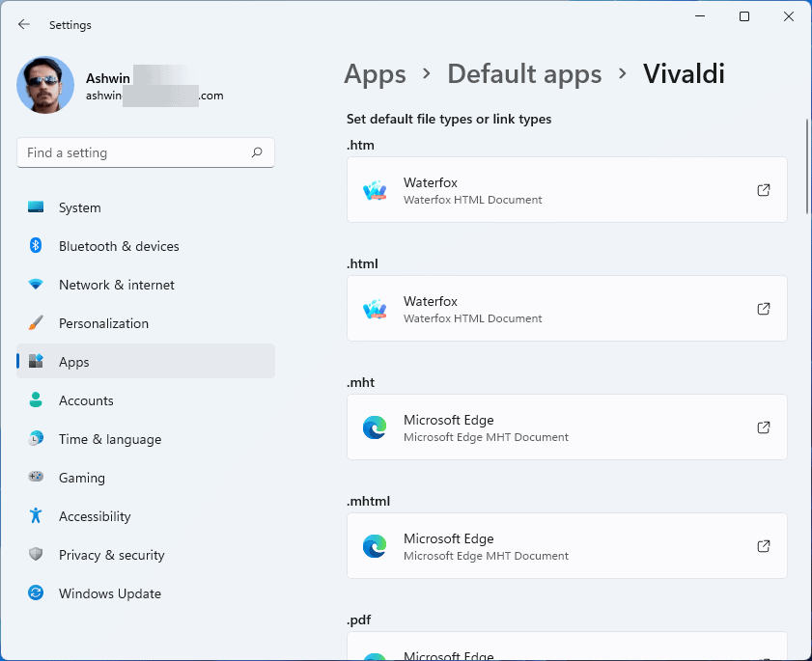The width and height of the screenshot is (812, 661).
Task: Open Time & language settings
Action: [x=146, y=439]
